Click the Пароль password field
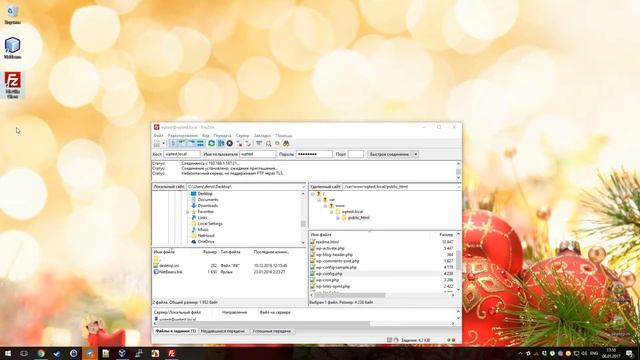 pyautogui.click(x=314, y=154)
